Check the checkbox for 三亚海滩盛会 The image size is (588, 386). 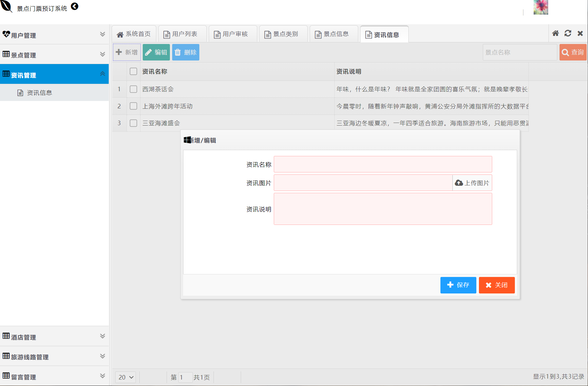pos(133,123)
